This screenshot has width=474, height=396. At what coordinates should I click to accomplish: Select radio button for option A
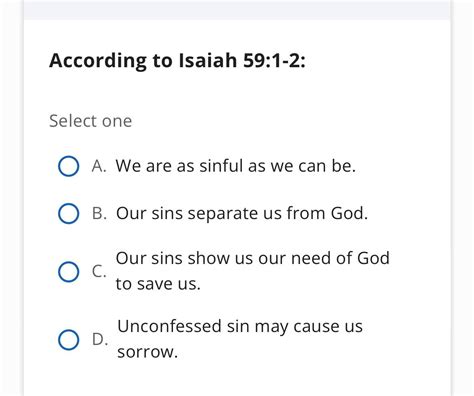69,166
